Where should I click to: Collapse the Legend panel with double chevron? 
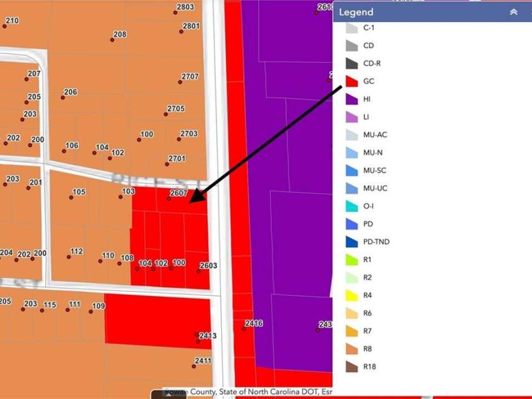point(514,12)
